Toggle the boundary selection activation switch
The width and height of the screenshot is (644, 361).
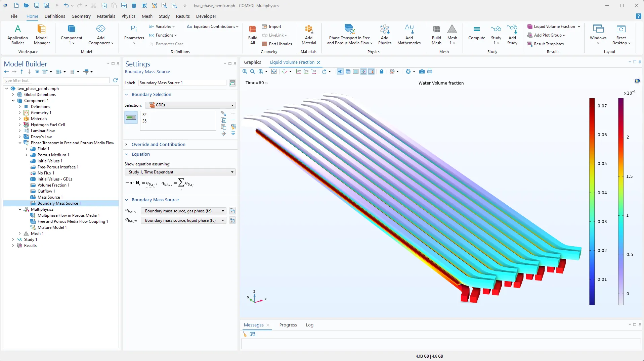pos(131,117)
